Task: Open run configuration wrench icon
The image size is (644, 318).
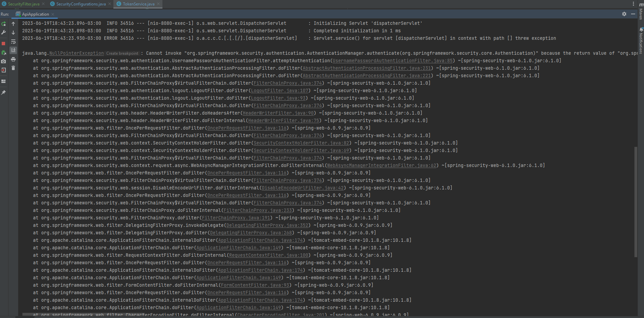Action: click(4, 33)
